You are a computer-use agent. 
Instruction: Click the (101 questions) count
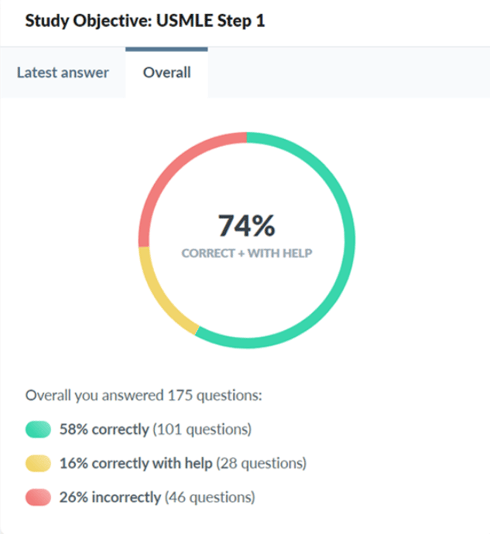(x=202, y=429)
